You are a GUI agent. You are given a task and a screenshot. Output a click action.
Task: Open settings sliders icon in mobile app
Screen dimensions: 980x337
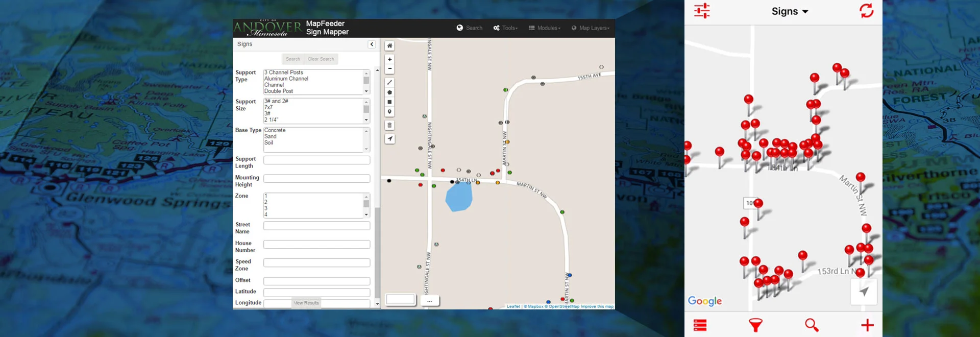702,11
